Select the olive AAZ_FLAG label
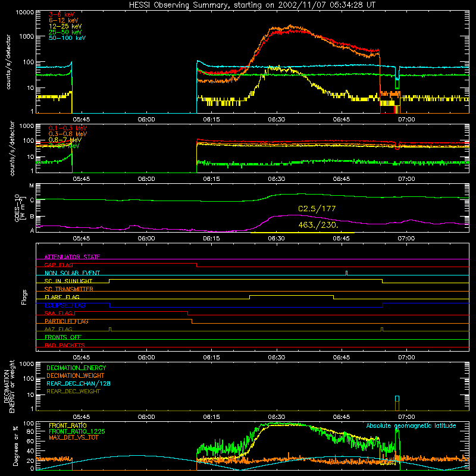476x476 pixels. click(x=58, y=329)
